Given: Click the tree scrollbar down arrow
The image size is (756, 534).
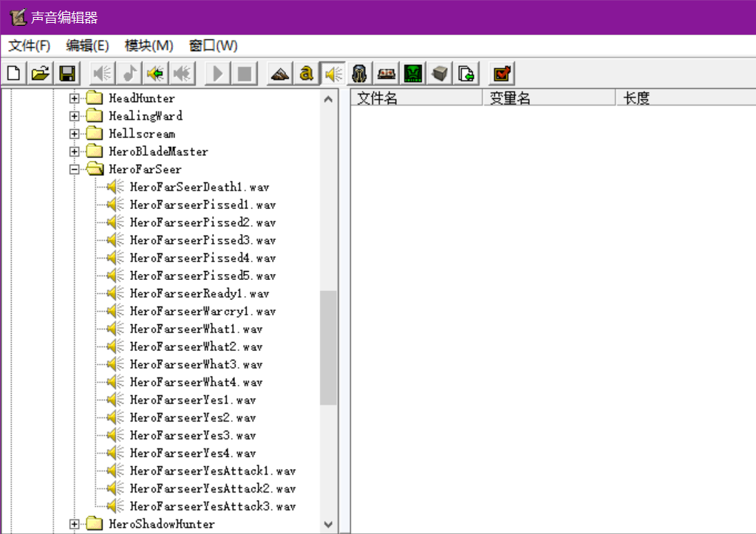Looking at the screenshot, I should coord(329,524).
